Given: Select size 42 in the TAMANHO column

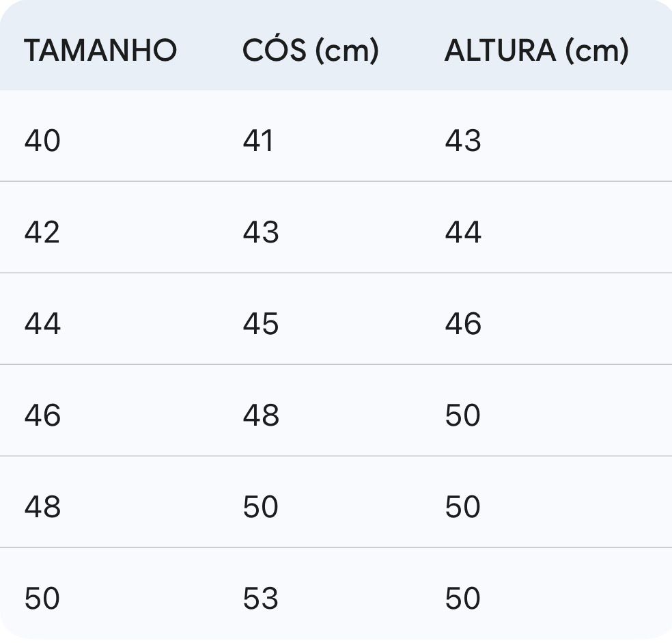Looking at the screenshot, I should (x=42, y=232).
